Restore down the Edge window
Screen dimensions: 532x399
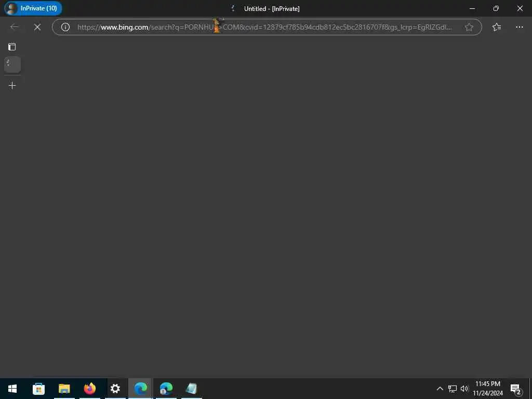pyautogui.click(x=496, y=8)
